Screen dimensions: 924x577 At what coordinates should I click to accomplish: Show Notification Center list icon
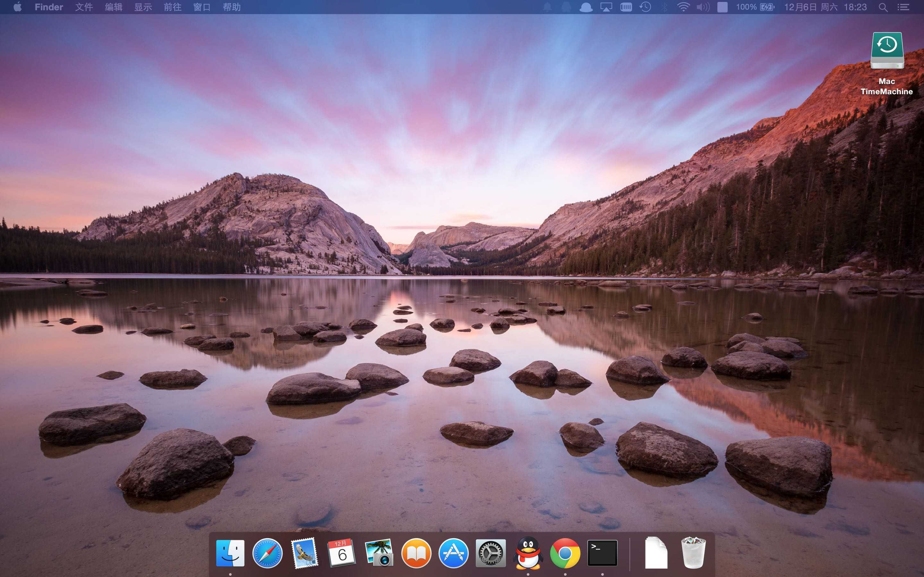pyautogui.click(x=903, y=7)
